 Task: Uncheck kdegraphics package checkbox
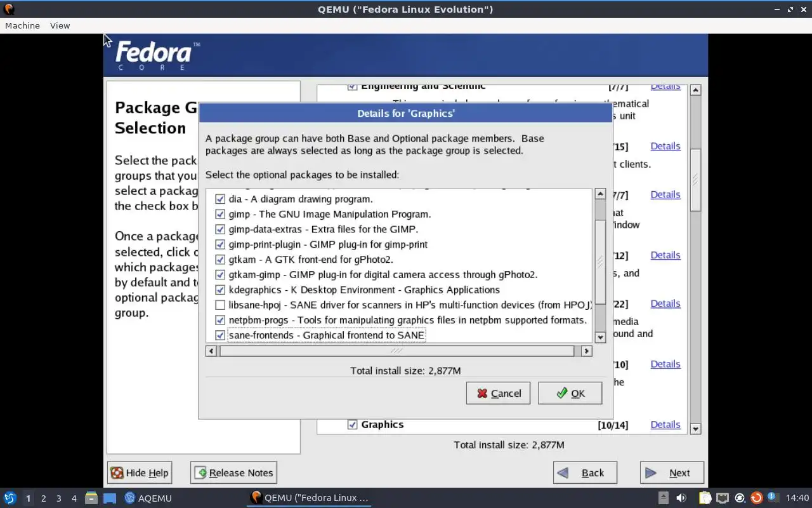click(x=220, y=290)
